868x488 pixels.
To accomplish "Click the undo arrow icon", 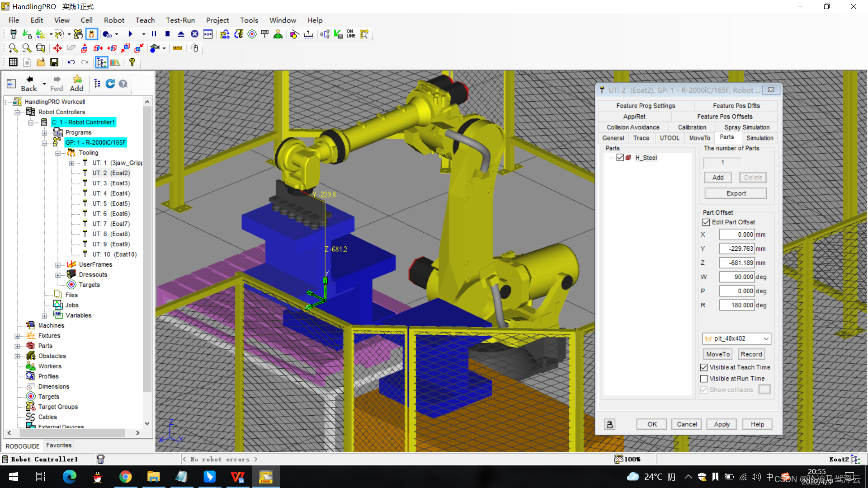I will tap(71, 62).
